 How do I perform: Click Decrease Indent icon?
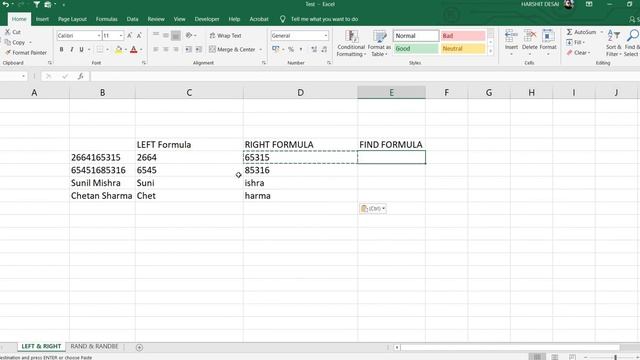coord(188,49)
